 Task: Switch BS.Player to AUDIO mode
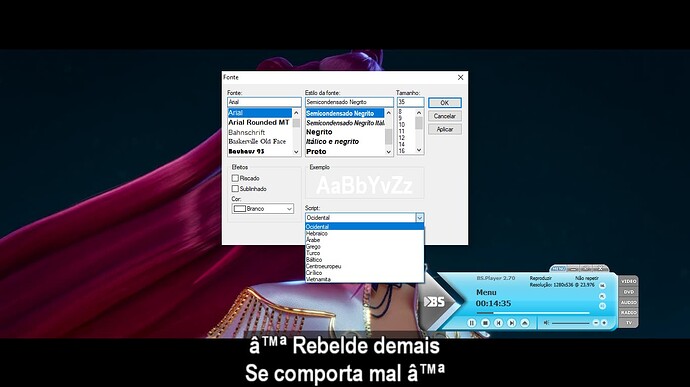pyautogui.click(x=628, y=302)
